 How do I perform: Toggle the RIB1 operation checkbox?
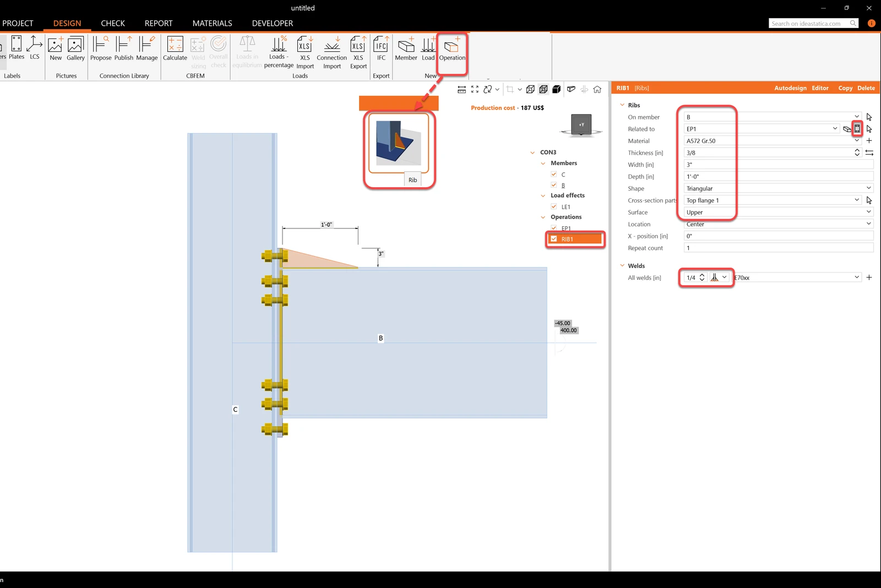point(554,239)
